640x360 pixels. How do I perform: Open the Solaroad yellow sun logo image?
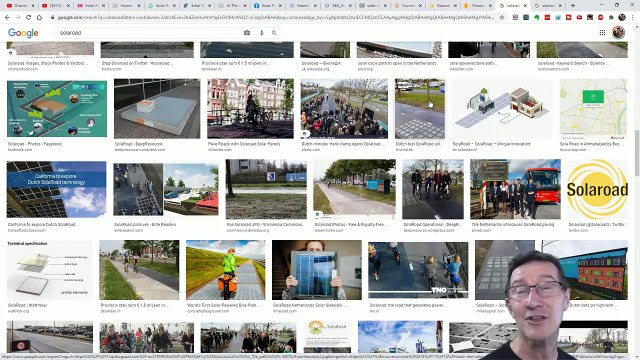(597, 189)
